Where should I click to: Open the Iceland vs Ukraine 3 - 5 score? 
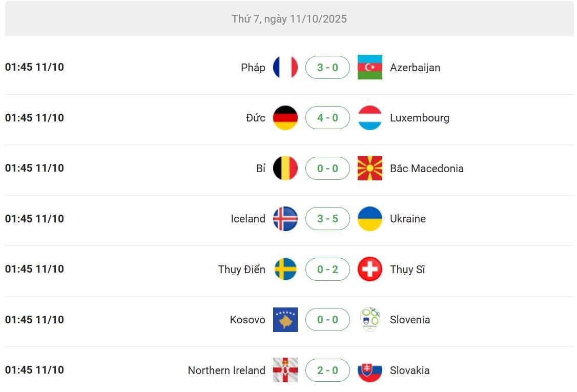(x=327, y=219)
